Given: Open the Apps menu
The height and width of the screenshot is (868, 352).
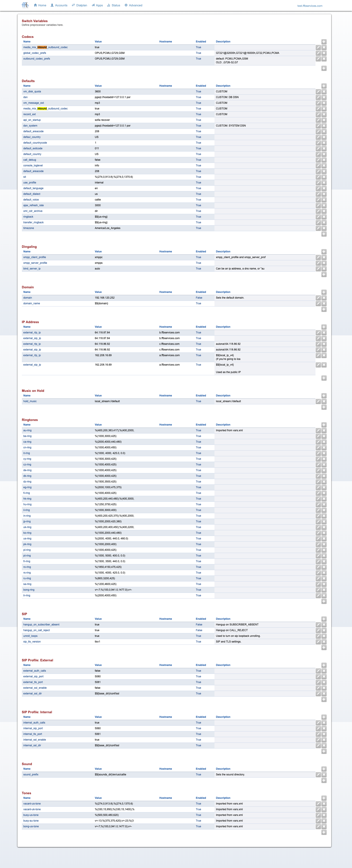Looking at the screenshot, I should (x=97, y=5).
